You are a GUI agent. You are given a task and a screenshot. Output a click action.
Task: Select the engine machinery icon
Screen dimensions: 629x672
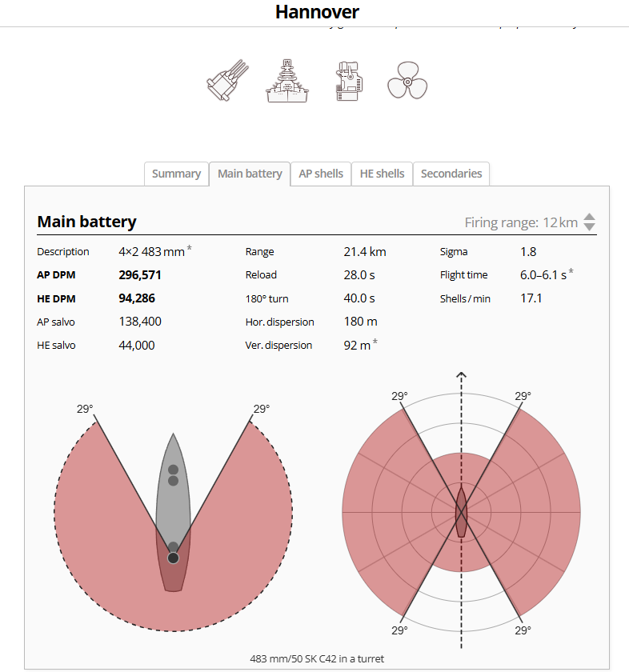point(348,79)
